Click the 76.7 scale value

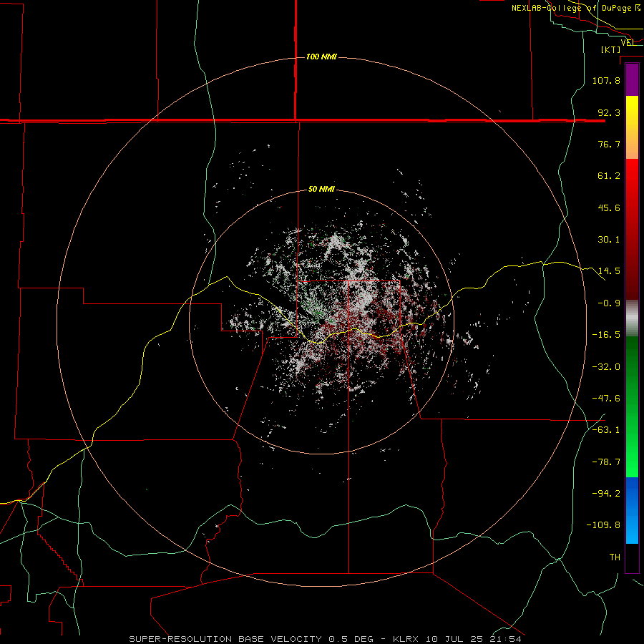[x=609, y=144]
